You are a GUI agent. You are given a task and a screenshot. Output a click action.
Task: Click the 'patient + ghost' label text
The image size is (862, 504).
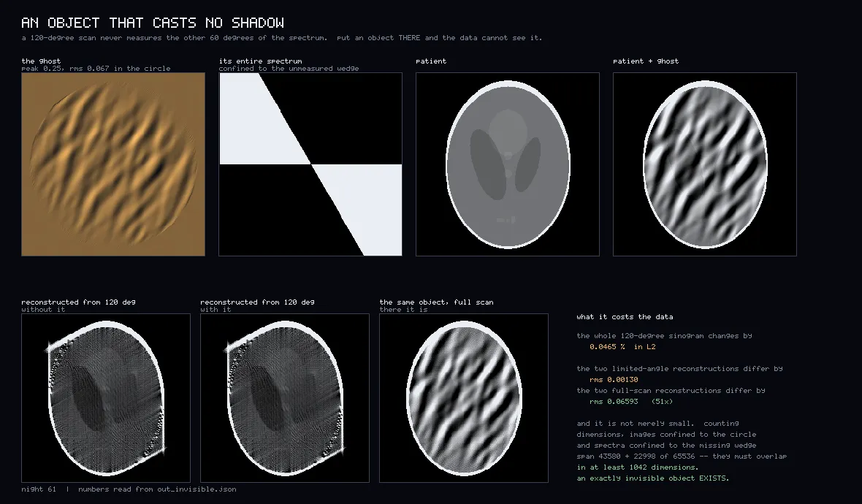tap(646, 61)
